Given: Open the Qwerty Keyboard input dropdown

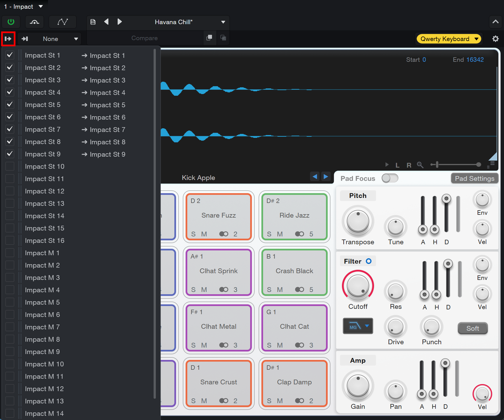Looking at the screenshot, I should (x=449, y=39).
